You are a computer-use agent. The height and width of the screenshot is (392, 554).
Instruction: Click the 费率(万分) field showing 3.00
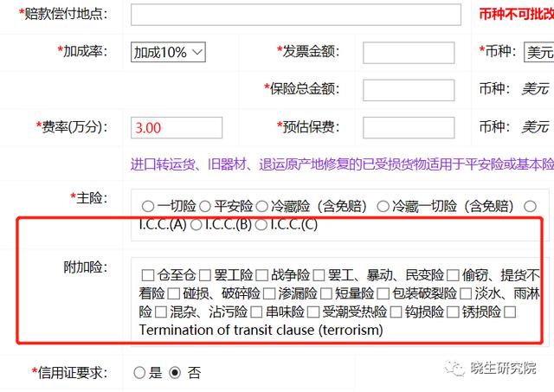point(177,127)
